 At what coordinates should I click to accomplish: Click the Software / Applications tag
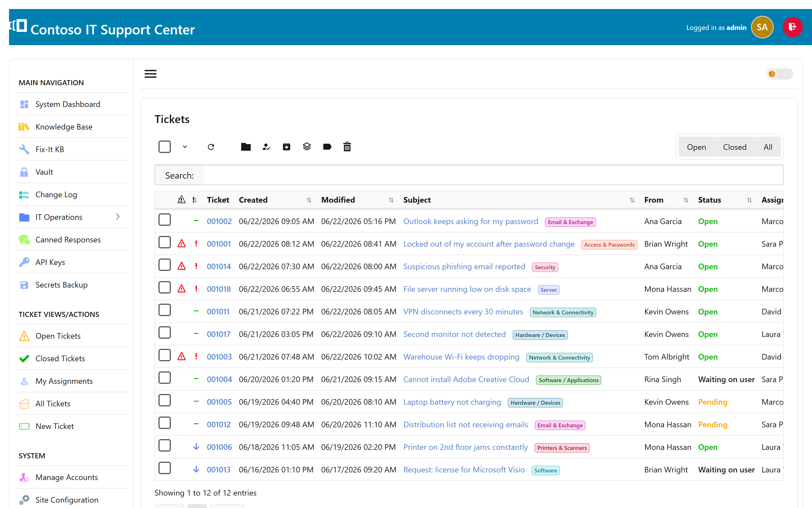point(568,380)
